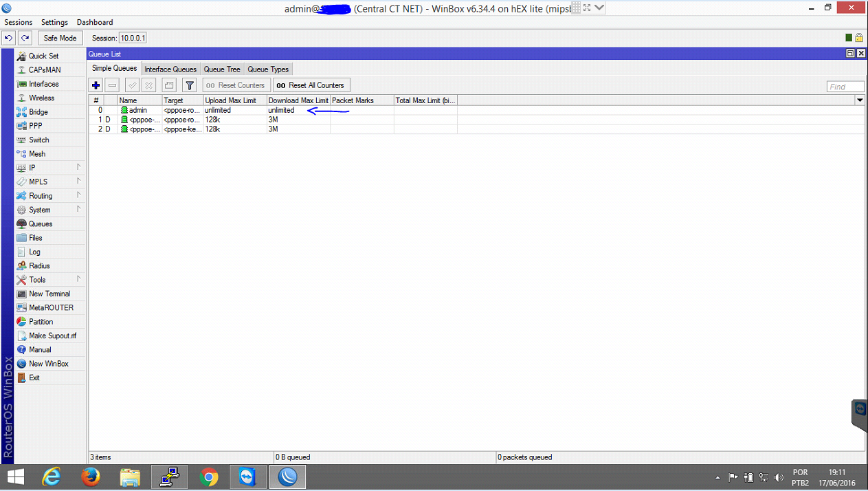Sort by Name column header
This screenshot has width=868, height=491.
(x=140, y=100)
